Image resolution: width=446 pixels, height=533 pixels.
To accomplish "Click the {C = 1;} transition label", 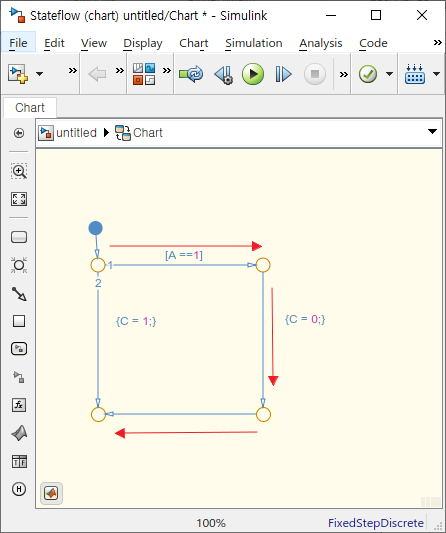I will [x=136, y=321].
